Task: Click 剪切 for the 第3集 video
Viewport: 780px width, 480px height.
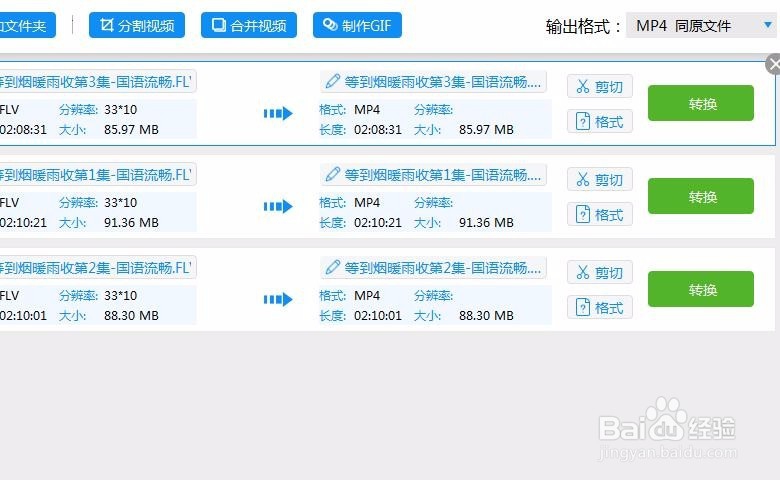Action: point(599,87)
